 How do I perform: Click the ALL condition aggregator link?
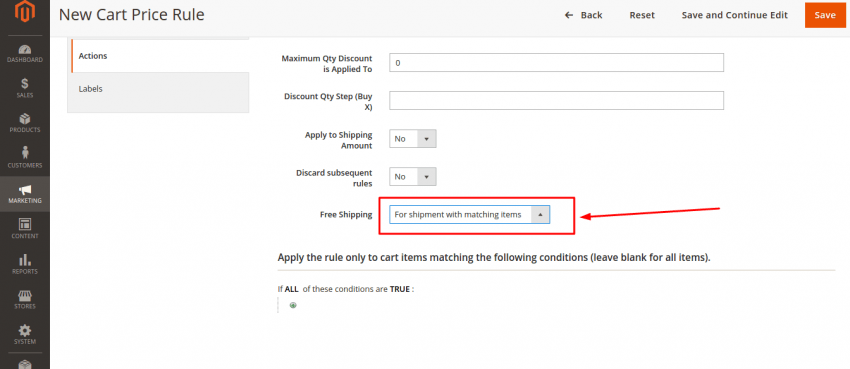(292, 289)
